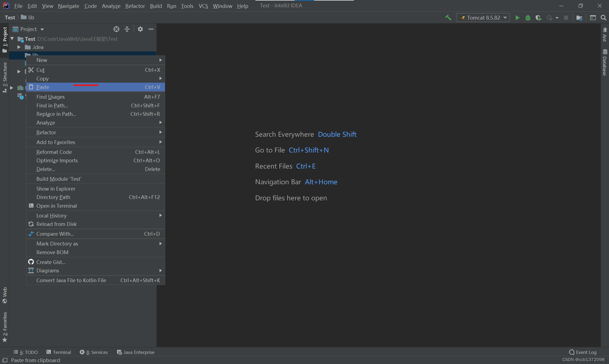Open the 7: Structure side tab
Viewport: 609px width, 364px height.
(5, 77)
